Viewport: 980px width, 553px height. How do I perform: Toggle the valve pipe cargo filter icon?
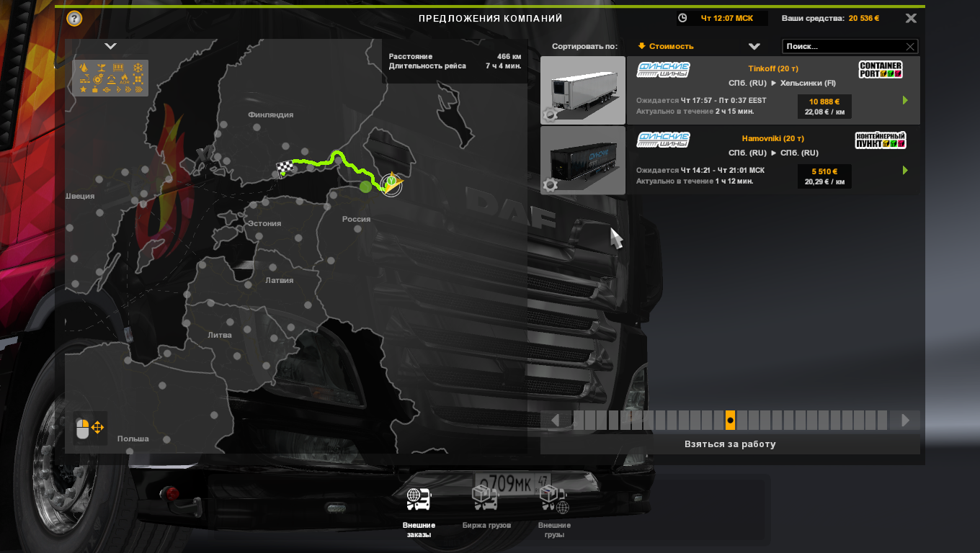(107, 89)
